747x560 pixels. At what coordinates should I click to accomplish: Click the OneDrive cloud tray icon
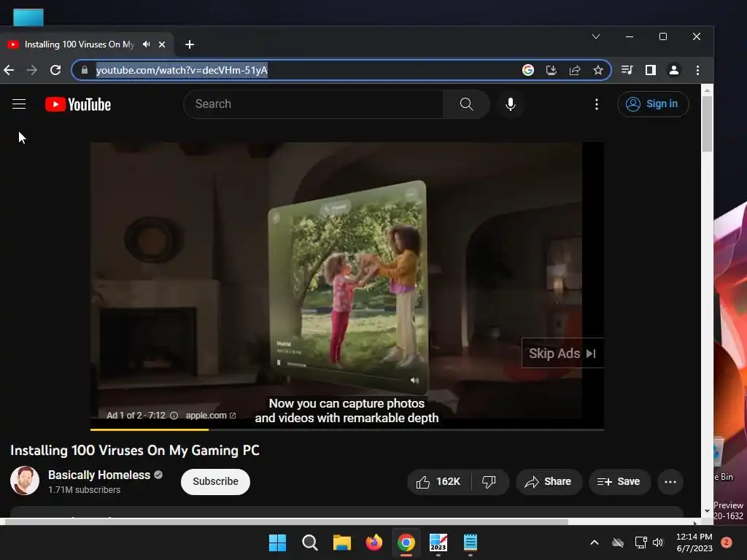pos(618,542)
